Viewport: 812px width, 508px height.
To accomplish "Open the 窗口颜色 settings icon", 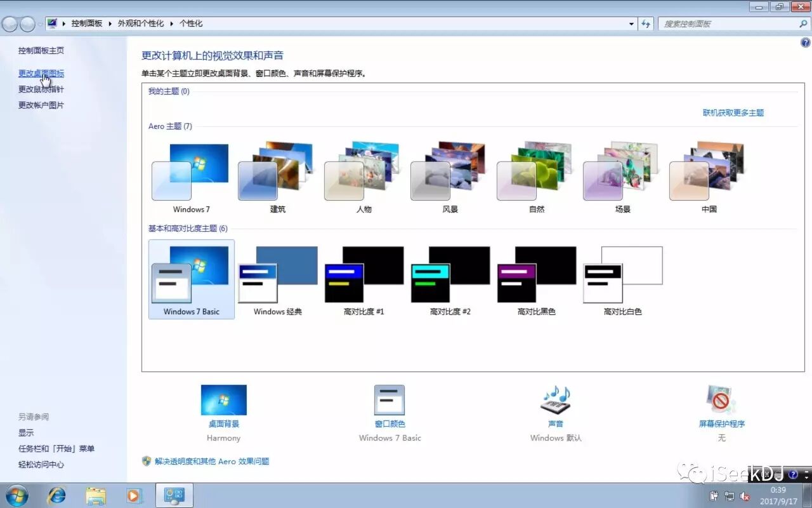I will (390, 400).
